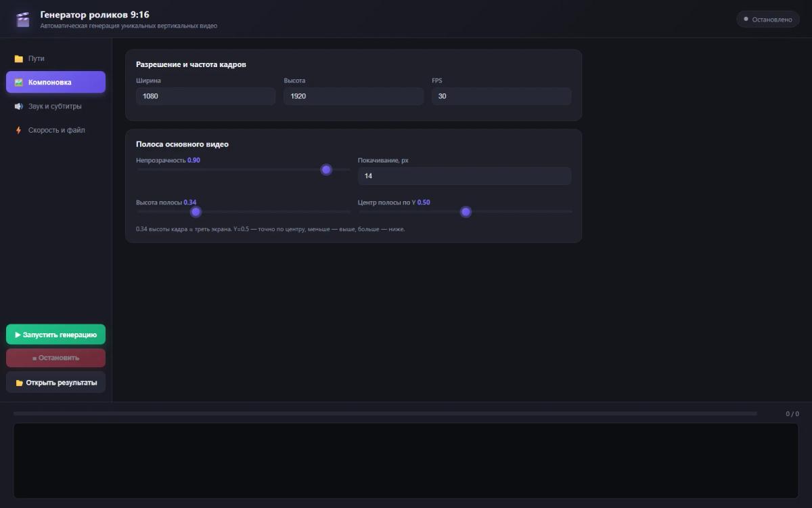This screenshot has width=812, height=508.
Task: Focus the FPS input field
Action: [x=501, y=96]
